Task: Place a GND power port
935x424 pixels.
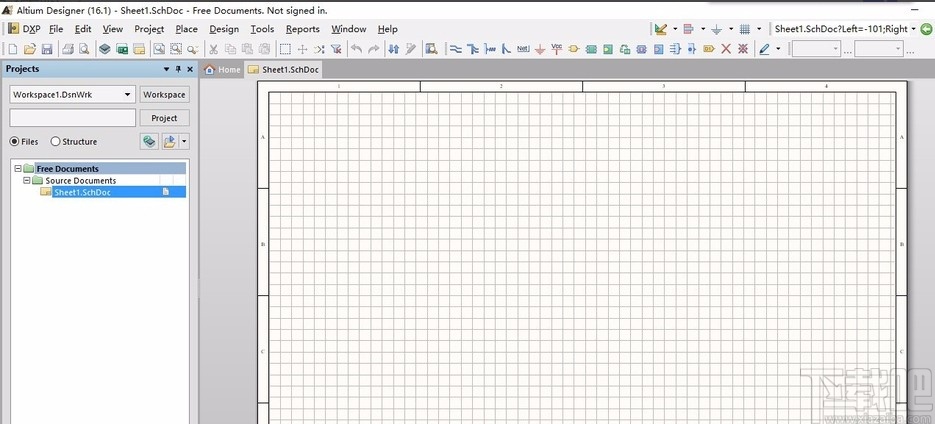Action: [540, 49]
